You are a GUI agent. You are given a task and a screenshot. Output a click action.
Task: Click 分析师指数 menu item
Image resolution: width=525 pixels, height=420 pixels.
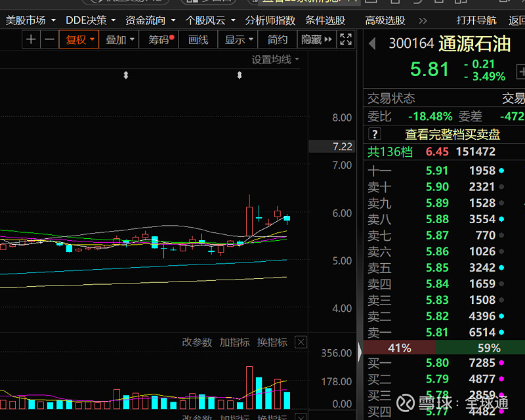pos(270,20)
